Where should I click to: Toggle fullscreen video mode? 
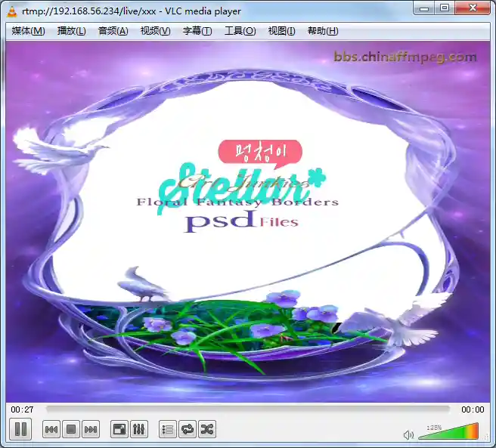119,429
